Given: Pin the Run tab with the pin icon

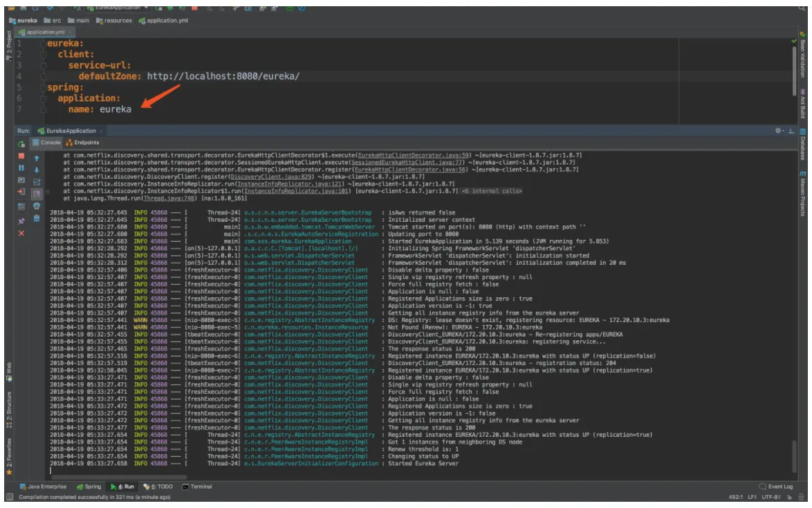Looking at the screenshot, I should pyautogui.click(x=21, y=221).
